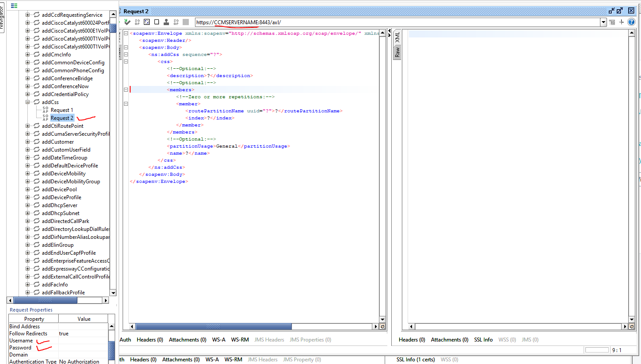Image resolution: width=641 pixels, height=364 pixels.
Task: Click the XML editor horizontal scrollbar
Action: [214, 327]
